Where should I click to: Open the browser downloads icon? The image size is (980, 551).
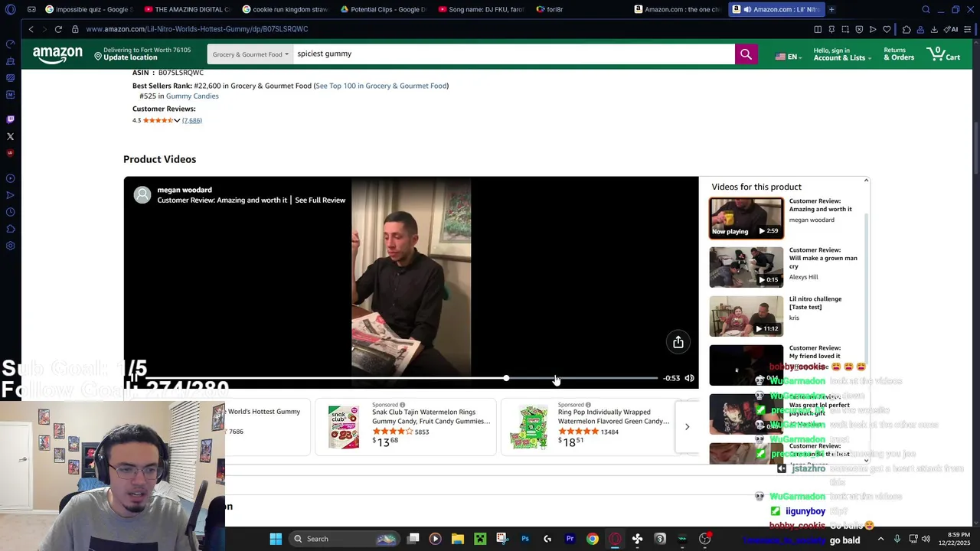934,29
